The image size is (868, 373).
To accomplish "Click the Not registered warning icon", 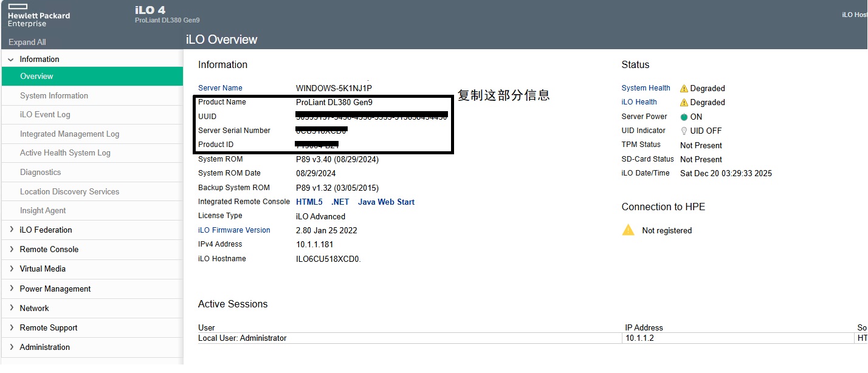I will (628, 230).
